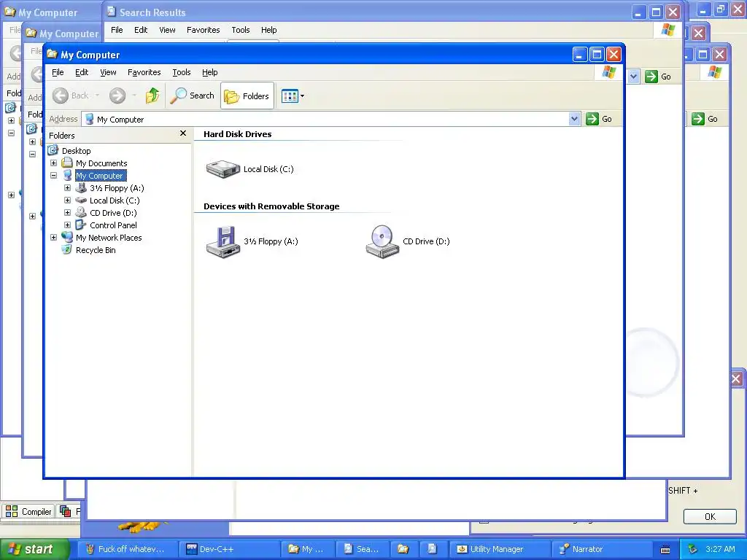This screenshot has width=747, height=560.
Task: Select My Network Places in tree
Action: coord(109,238)
